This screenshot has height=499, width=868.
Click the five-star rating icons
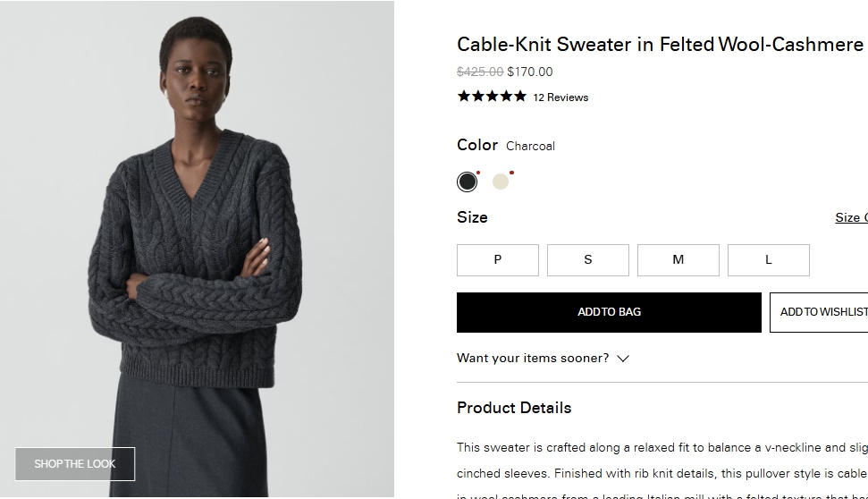[492, 97]
